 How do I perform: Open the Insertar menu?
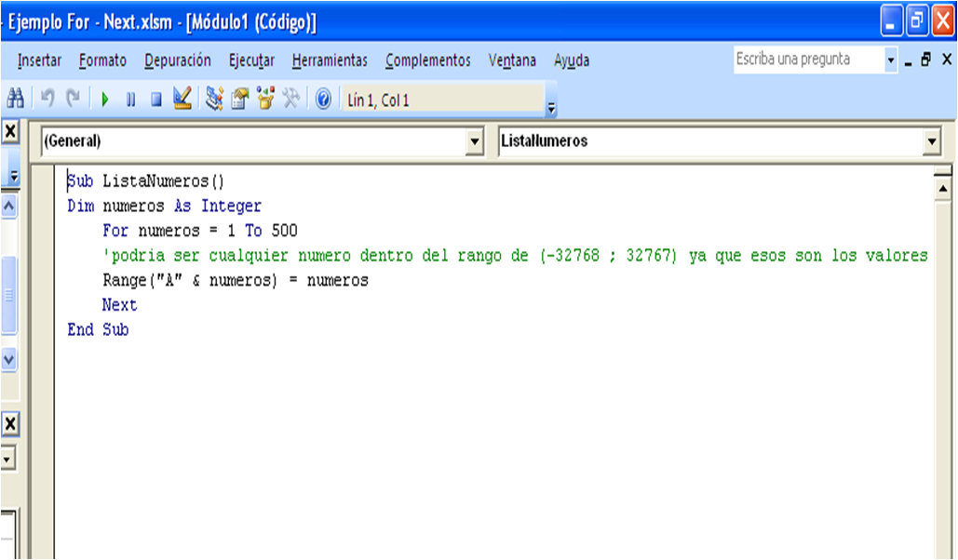coord(43,60)
